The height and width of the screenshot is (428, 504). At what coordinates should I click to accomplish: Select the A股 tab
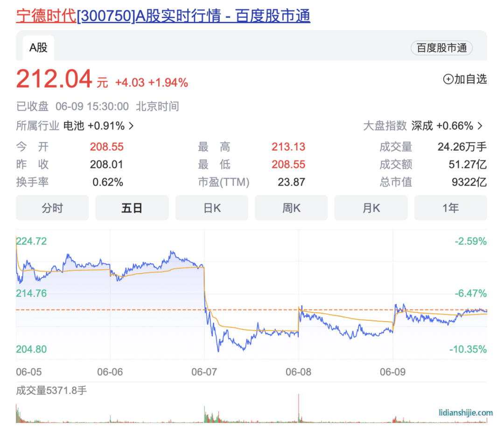[38, 48]
